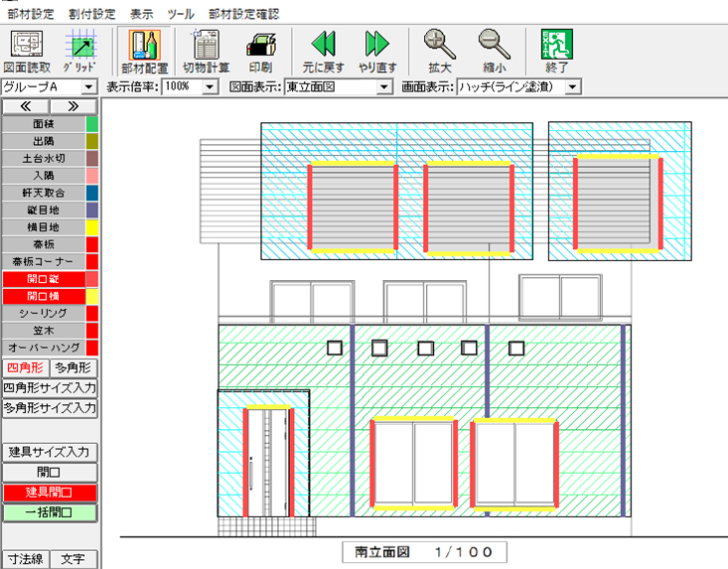Switch to 多角形 polygon mode

[x=73, y=368]
